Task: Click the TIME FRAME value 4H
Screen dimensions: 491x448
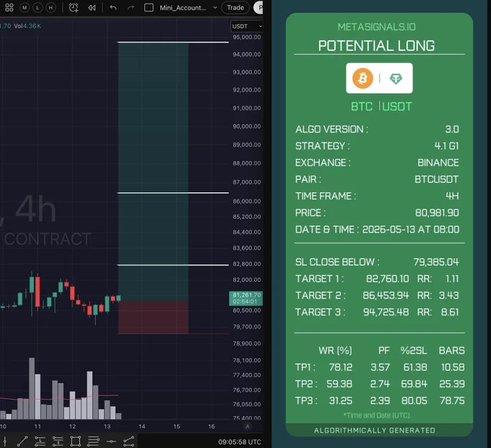Action: [452, 196]
